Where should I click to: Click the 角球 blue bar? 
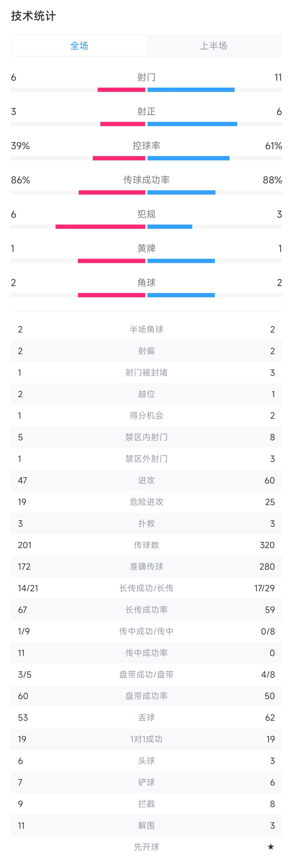point(181,295)
